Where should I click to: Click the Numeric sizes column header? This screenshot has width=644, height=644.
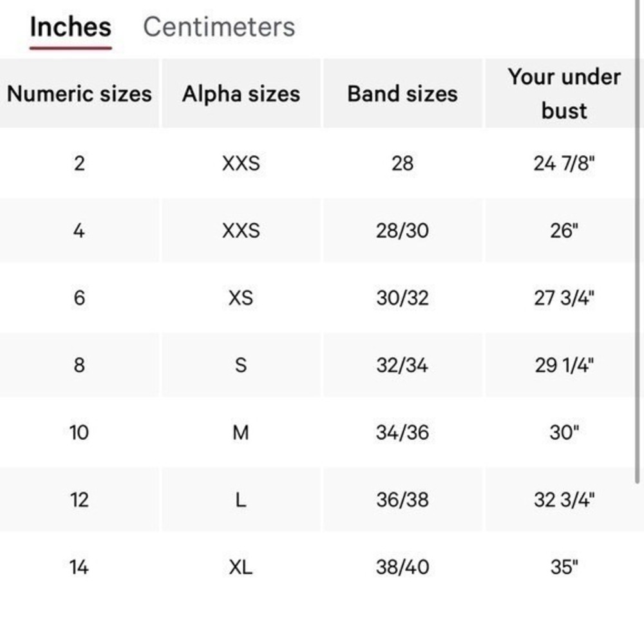79,93
